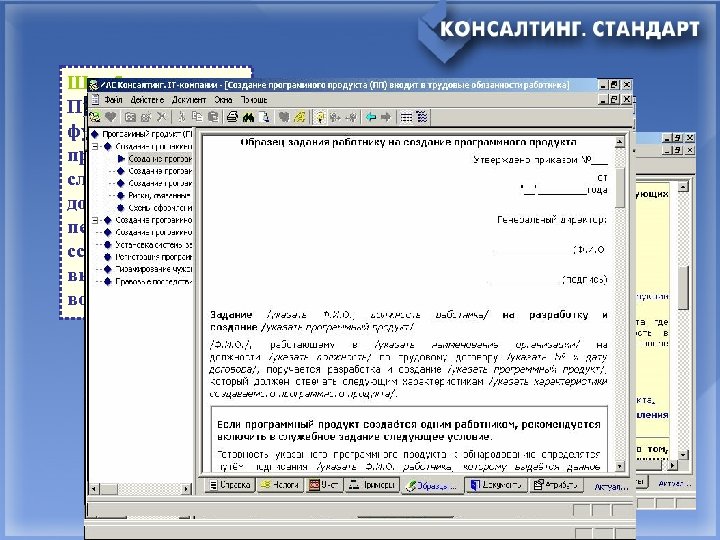Click tree panel horizontal scroll left arrow
This screenshot has height=540, width=720.
point(94,489)
